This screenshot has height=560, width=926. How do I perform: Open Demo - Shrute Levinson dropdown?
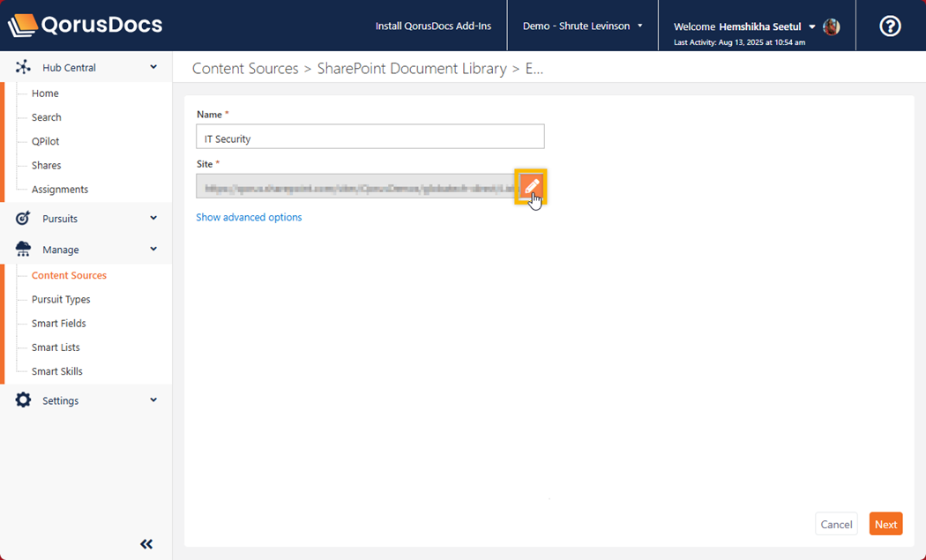(582, 26)
